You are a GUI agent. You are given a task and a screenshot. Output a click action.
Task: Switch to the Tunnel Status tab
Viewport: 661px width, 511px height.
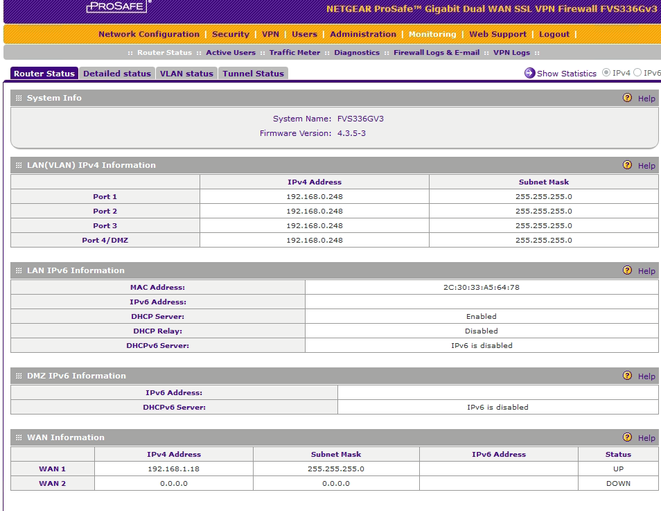(253, 73)
